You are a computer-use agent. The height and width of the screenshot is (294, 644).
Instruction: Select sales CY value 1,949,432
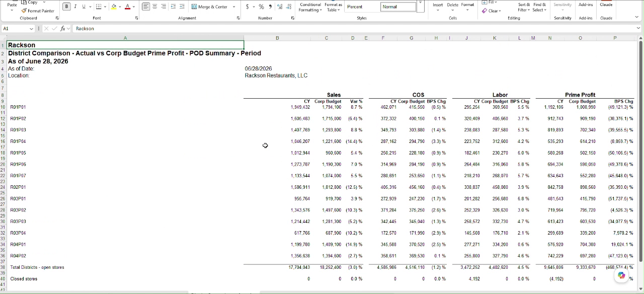pyautogui.click(x=300, y=107)
